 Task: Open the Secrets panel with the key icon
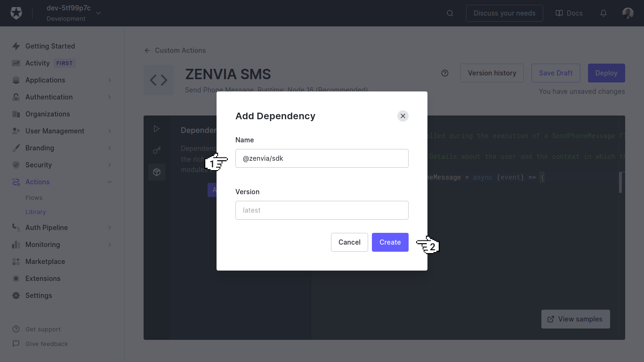(156, 150)
